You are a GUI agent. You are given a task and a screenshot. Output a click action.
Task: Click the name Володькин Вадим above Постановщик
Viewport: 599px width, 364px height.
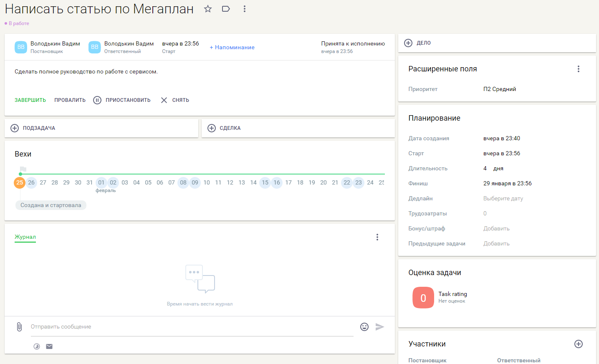pos(55,43)
